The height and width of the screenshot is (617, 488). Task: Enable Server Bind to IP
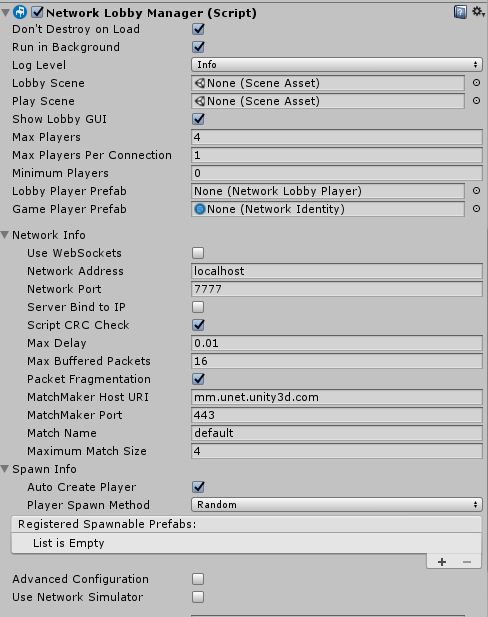[198, 307]
